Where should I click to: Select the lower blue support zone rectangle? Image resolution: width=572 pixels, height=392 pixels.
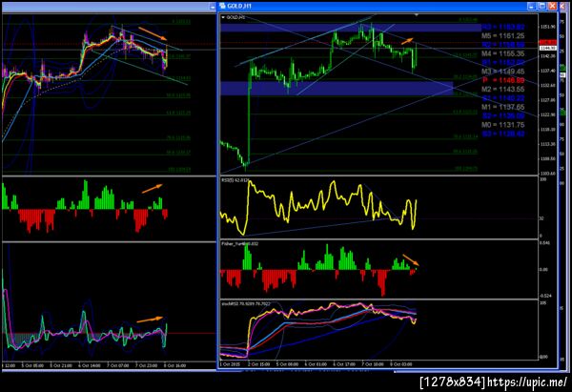coord(337,89)
